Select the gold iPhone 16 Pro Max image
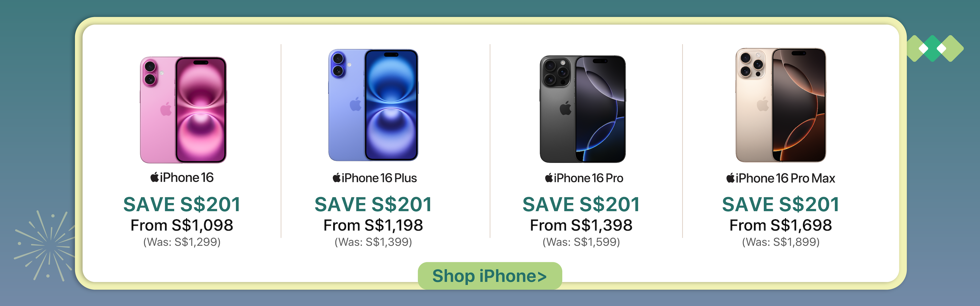The image size is (980, 306). pos(781,105)
